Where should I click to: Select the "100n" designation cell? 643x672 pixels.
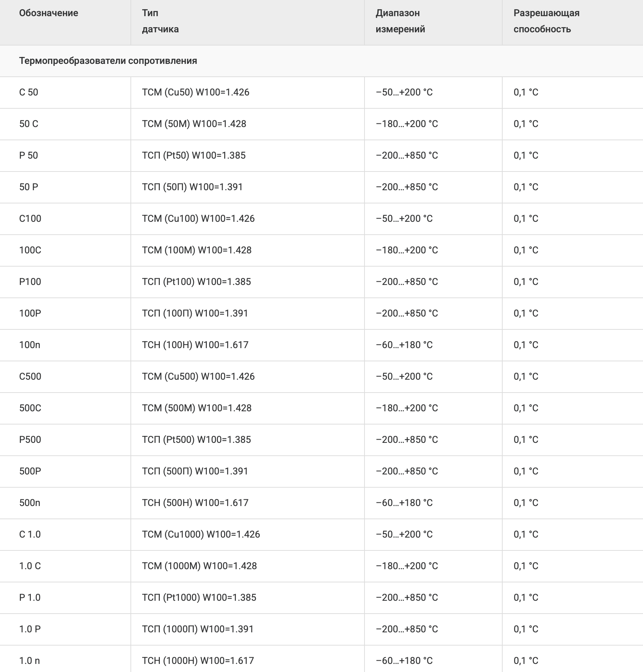[30, 345]
